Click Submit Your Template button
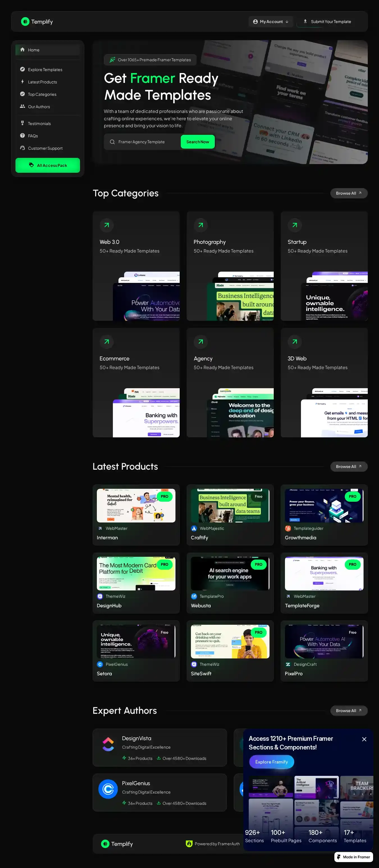Viewport: 379px width, 868px height. coord(327,22)
